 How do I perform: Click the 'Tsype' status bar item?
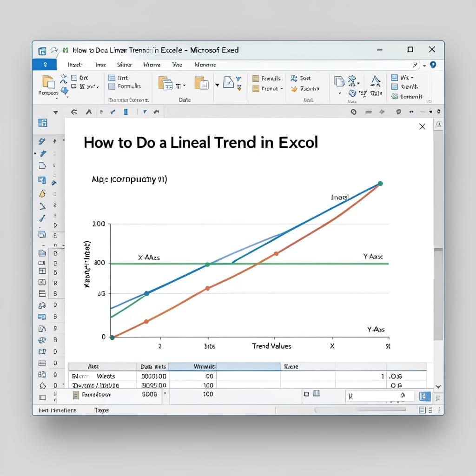(x=101, y=410)
